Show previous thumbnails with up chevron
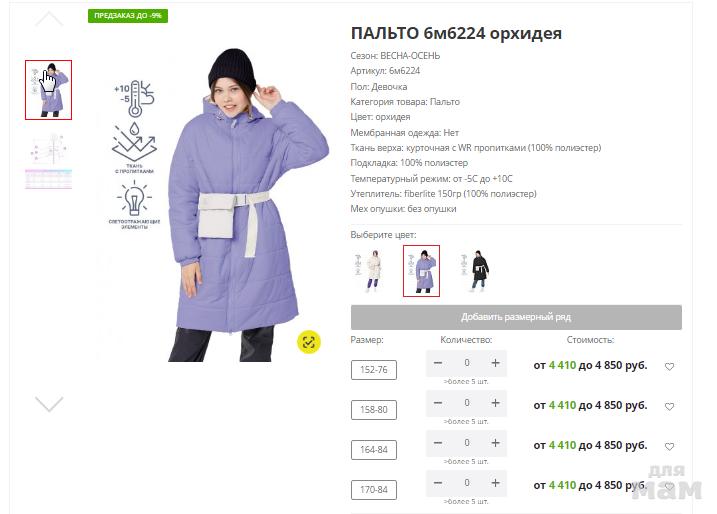Screen dimensions: 717x514 49,19
